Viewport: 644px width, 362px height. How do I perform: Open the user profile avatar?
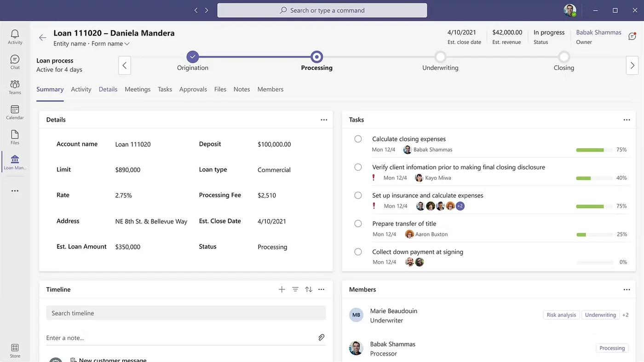(570, 10)
